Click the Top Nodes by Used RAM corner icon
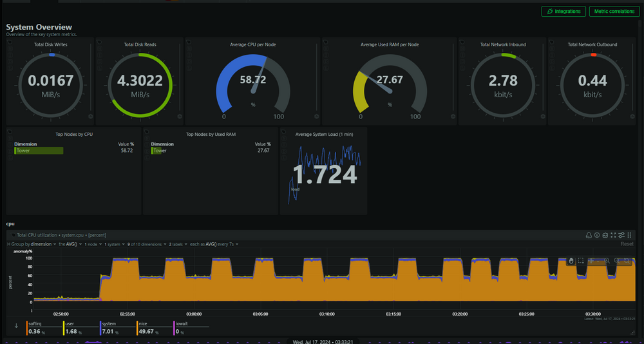Screen dimensions: 644x344 pyautogui.click(x=147, y=131)
